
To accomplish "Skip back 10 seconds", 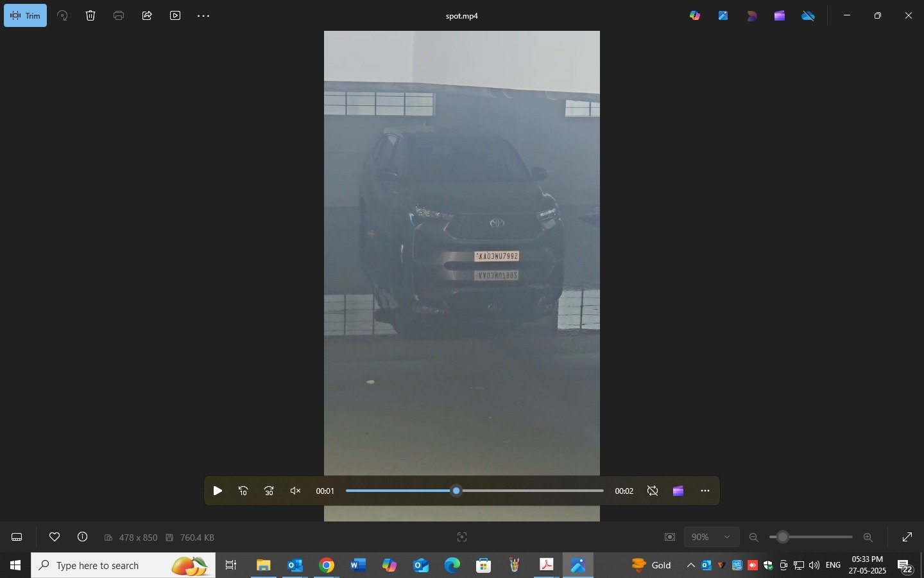I will tap(243, 491).
